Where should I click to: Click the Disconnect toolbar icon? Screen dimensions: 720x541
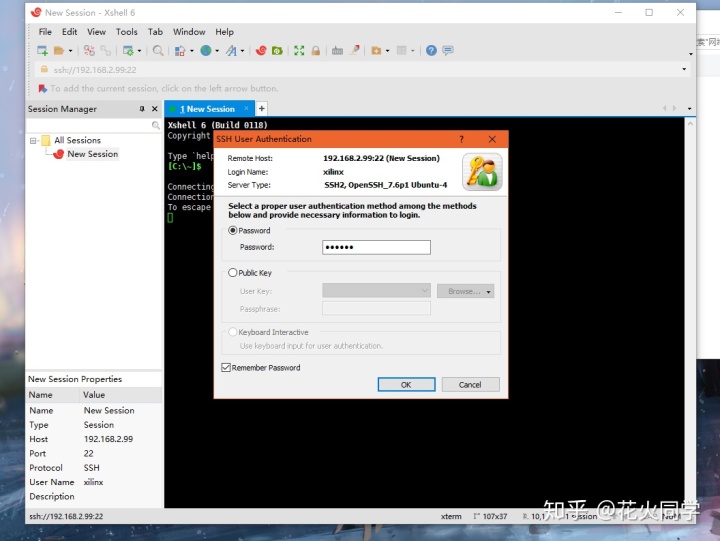point(89,51)
